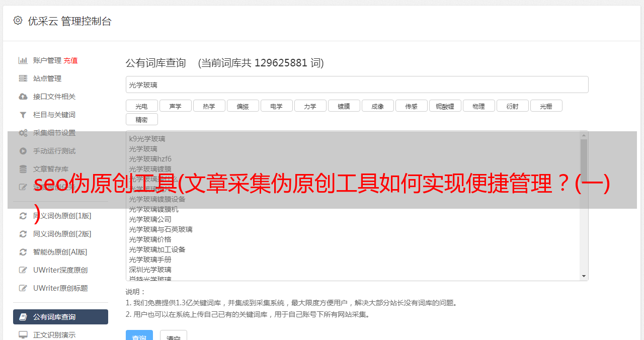This screenshot has width=644, height=340.
Task: Select the 热学 tag button
Action: point(209,106)
